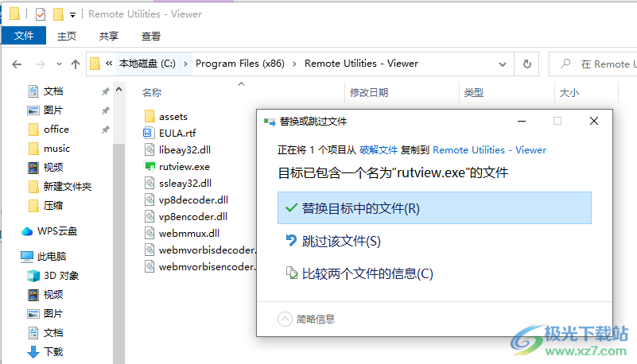Click the pin icon next to 文档
The height and width of the screenshot is (364, 637).
[105, 91]
